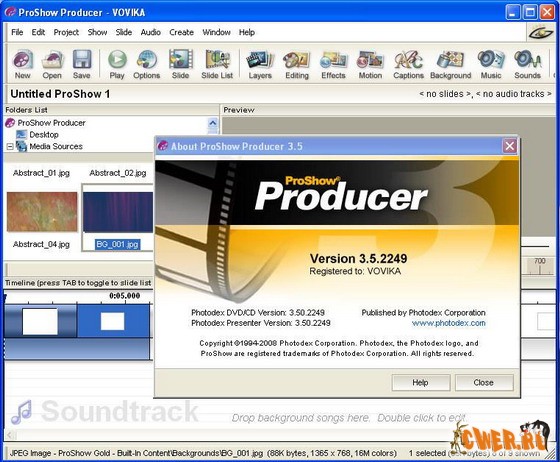The height and width of the screenshot is (462, 560).
Task: Select the Abstract_04.jpg thumbnail
Action: [x=42, y=211]
